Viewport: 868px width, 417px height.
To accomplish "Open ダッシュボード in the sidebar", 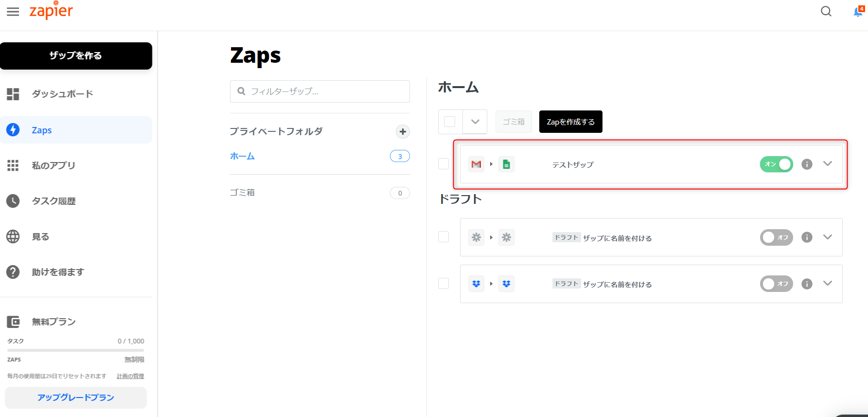I will click(62, 94).
